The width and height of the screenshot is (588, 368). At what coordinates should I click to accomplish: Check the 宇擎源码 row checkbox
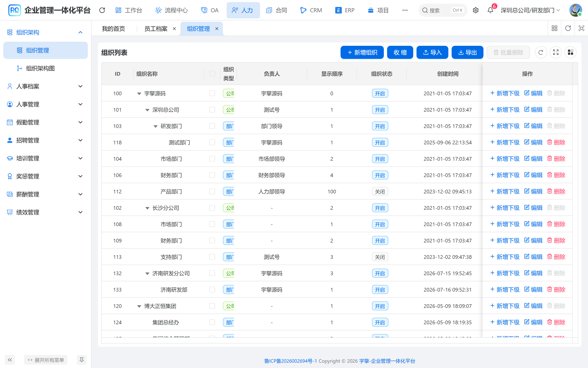[x=212, y=93]
